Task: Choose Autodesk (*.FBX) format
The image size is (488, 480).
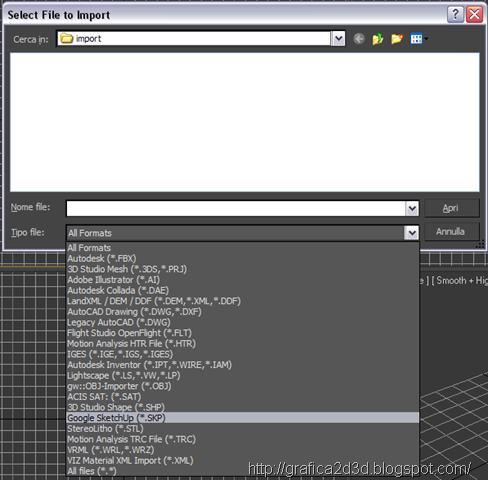Action: click(x=242, y=258)
